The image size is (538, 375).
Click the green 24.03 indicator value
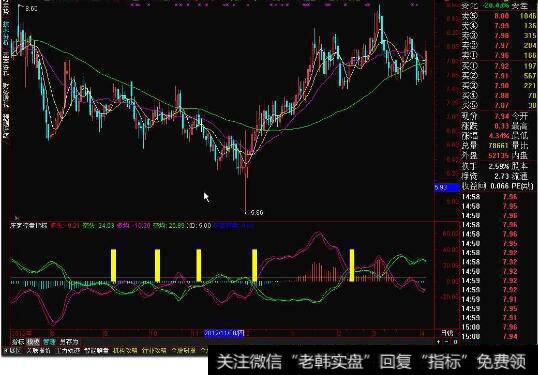click(106, 226)
